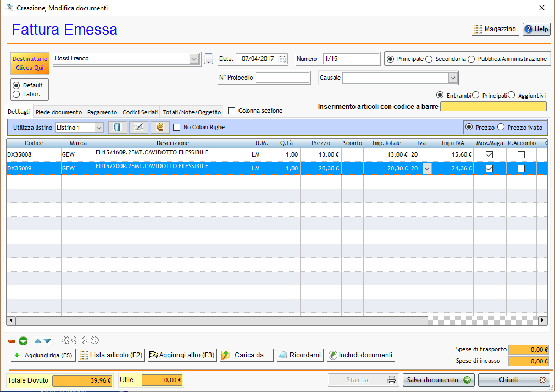Choose the Pubblica Amministrazione radio option

471,59
